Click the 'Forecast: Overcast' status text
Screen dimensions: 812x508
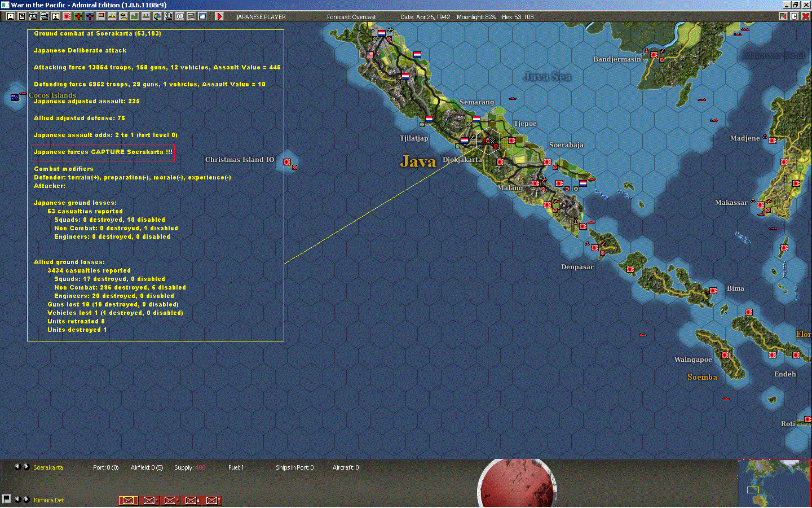pos(351,17)
